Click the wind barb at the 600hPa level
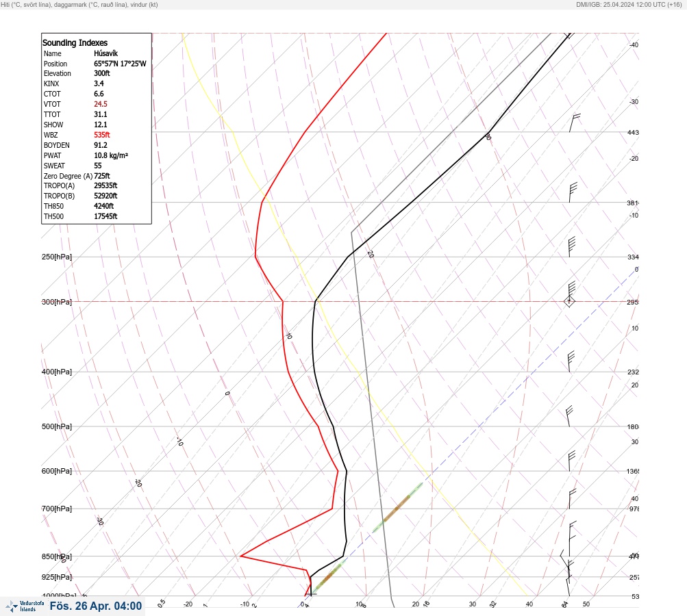Screen dimensions: 687x616 [571, 461]
